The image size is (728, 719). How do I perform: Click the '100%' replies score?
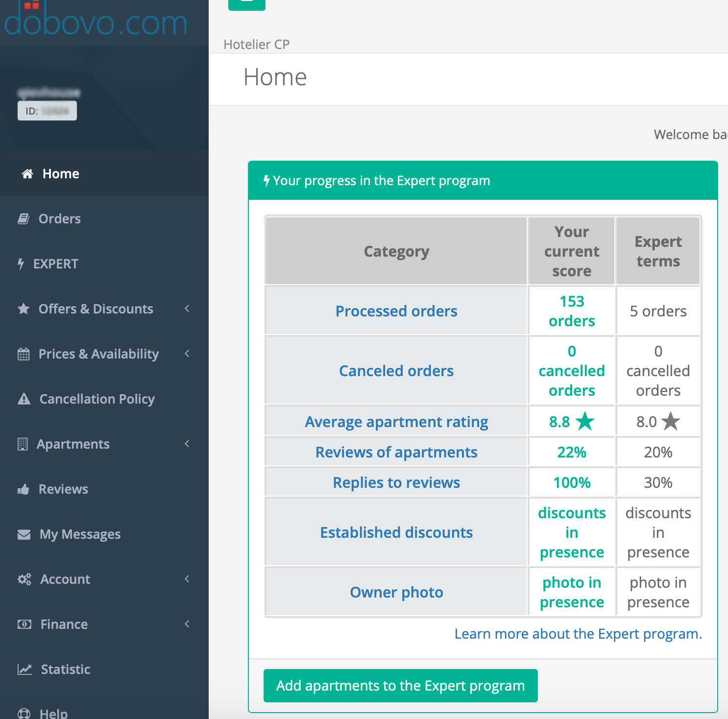(x=572, y=482)
